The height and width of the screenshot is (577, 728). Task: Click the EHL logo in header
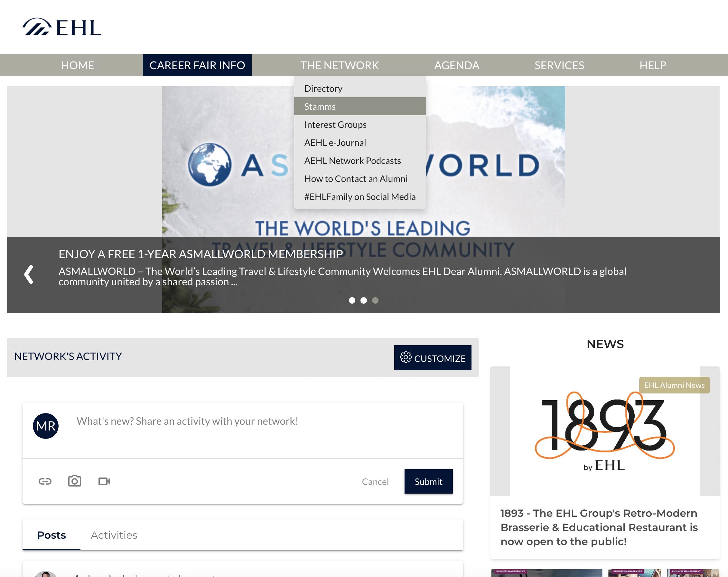pyautogui.click(x=62, y=27)
